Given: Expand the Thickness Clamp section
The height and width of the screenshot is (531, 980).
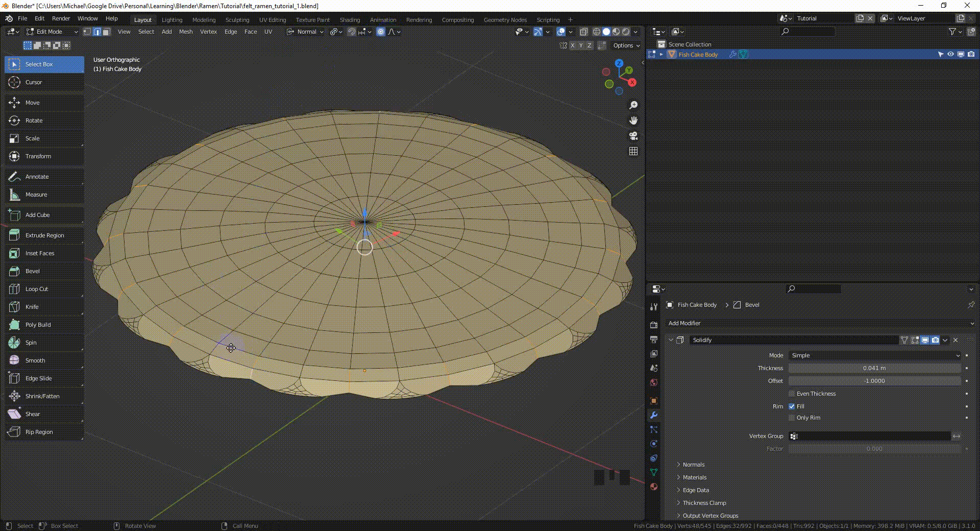Looking at the screenshot, I should click(704, 503).
